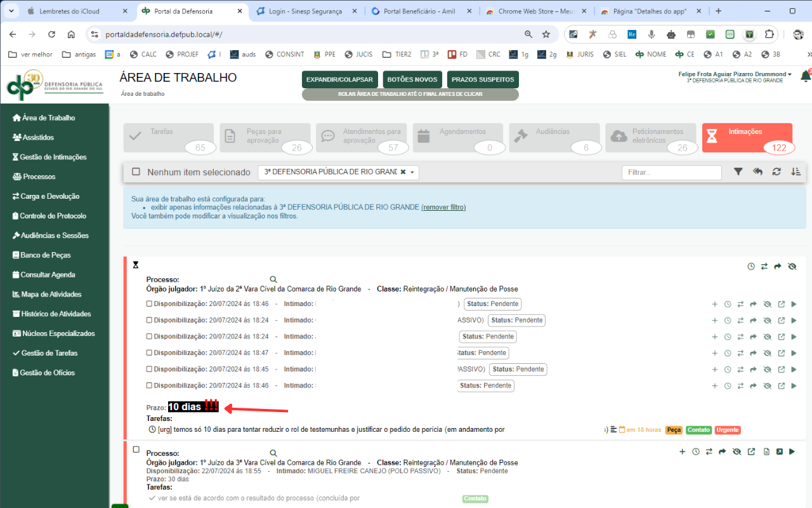Viewport: 812px width, 508px height.
Task: Open the Peticionamentos eletrônicos tab
Action: tap(651, 138)
